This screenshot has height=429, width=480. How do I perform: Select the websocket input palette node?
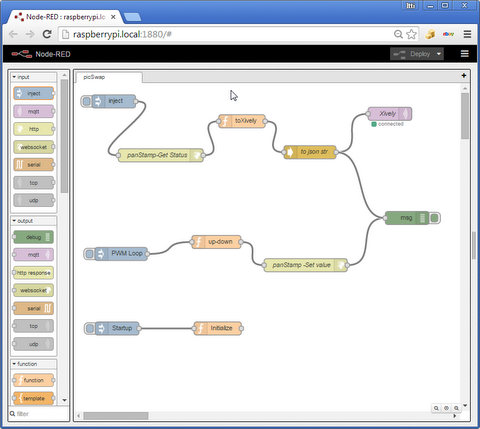tap(34, 147)
